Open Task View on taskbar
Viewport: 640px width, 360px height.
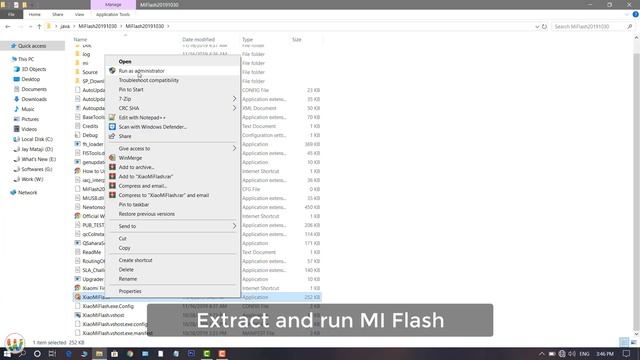tap(52, 353)
